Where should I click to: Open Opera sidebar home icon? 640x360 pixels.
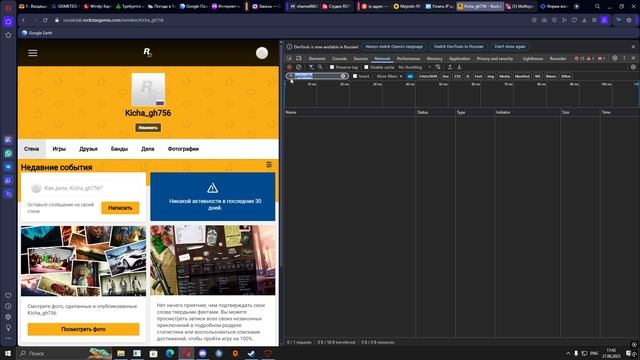pos(8,22)
